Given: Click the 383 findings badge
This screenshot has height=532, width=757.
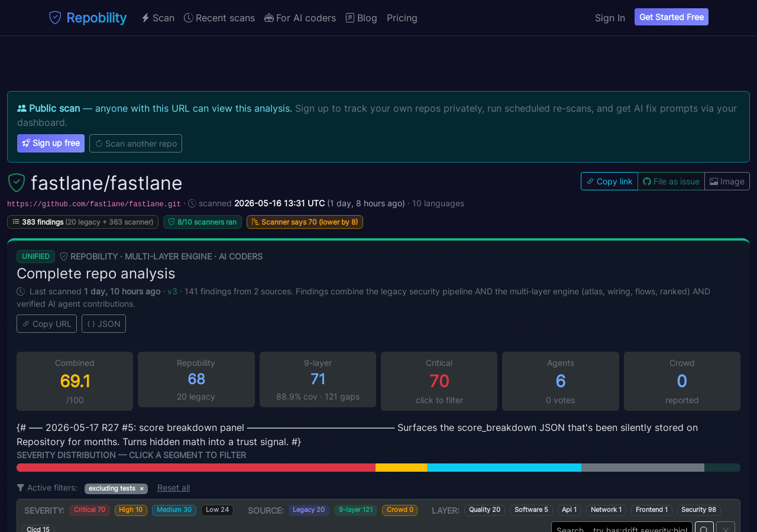Looking at the screenshot, I should coord(83,222).
